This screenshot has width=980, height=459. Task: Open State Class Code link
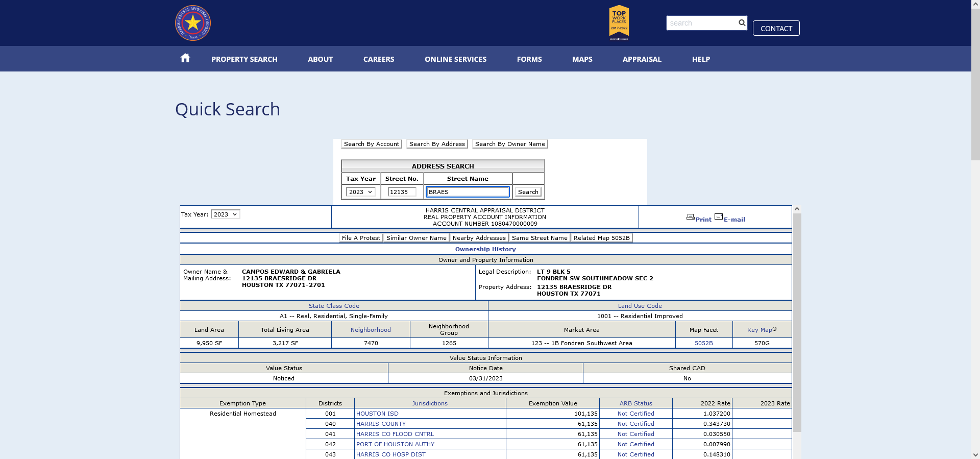pyautogui.click(x=334, y=306)
